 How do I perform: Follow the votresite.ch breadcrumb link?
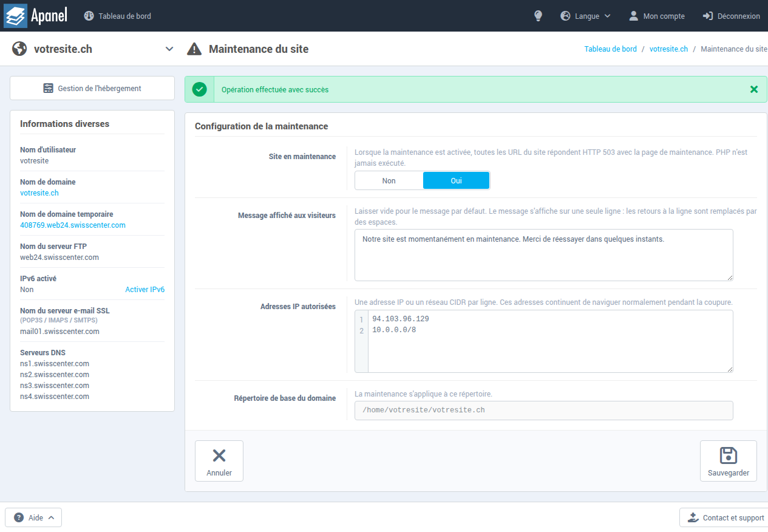[669, 49]
